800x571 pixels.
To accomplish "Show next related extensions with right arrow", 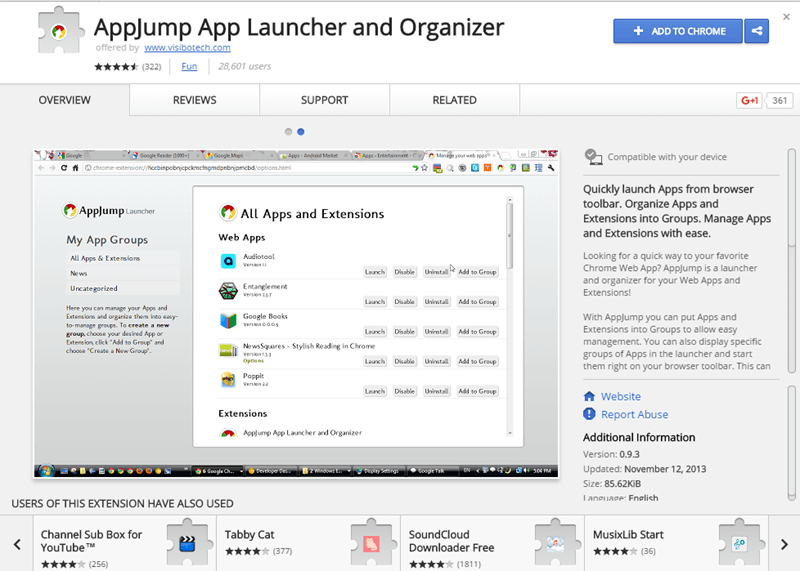I will (x=784, y=544).
